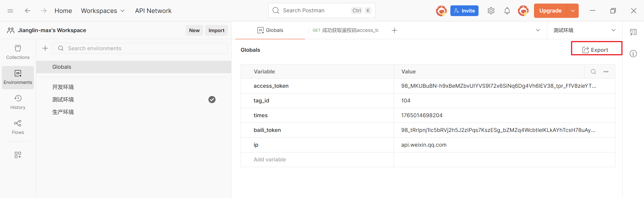This screenshot has height=198, width=644.
Task: Go to Home
Action: tap(63, 11)
